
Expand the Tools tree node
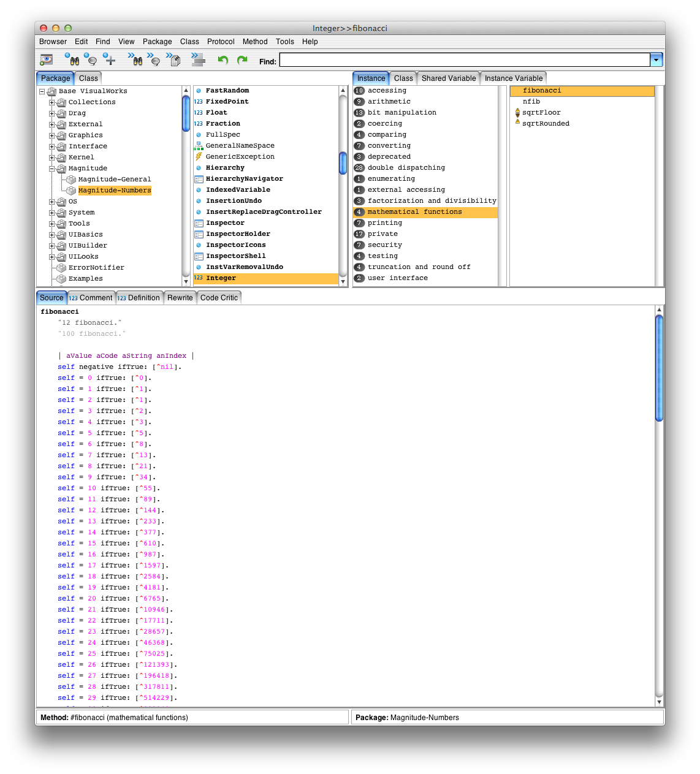pos(52,224)
